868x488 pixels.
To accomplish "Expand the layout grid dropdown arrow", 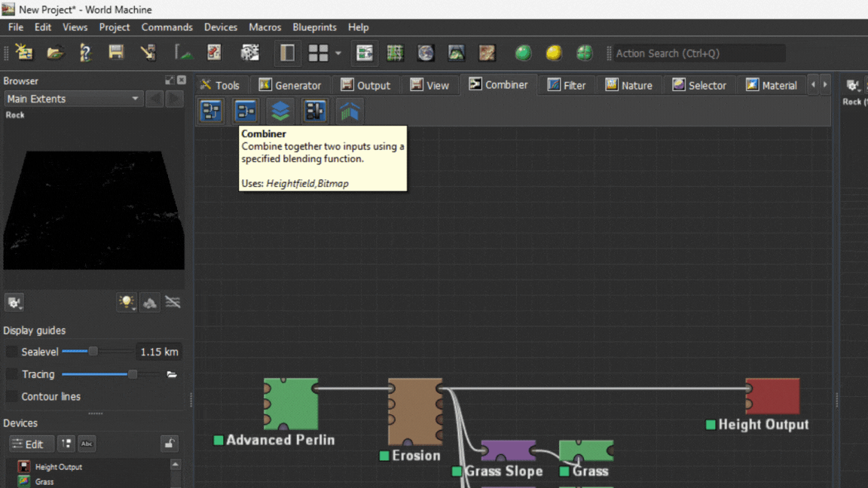I will (x=338, y=53).
